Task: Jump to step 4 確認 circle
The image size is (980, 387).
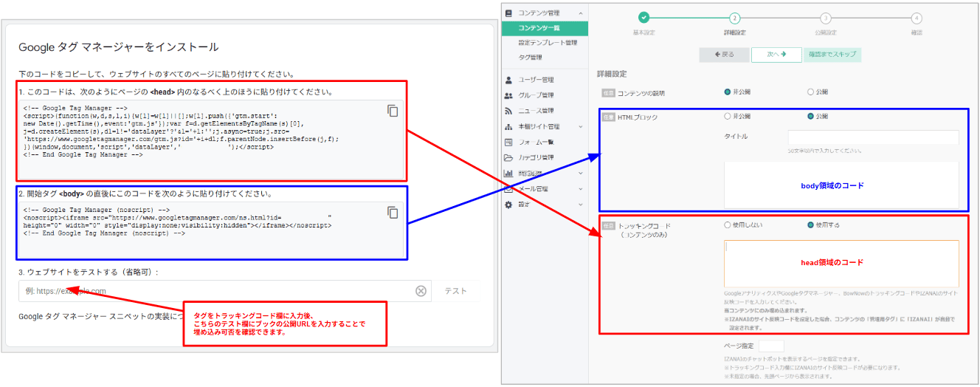Action: 916,18
